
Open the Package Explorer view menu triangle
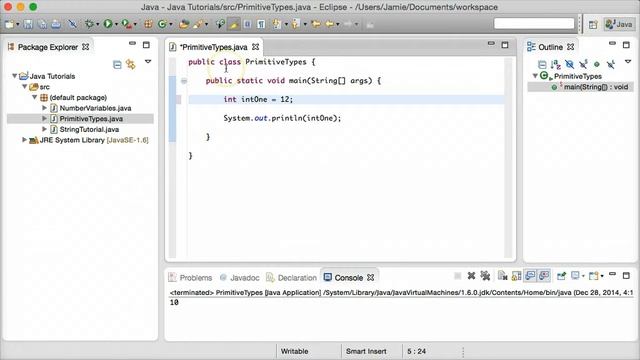pos(148,62)
